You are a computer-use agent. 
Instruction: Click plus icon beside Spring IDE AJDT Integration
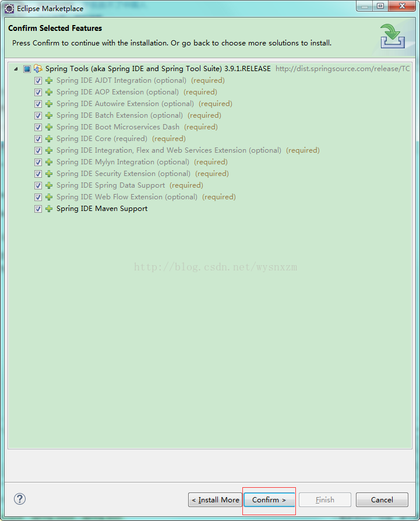click(x=49, y=80)
